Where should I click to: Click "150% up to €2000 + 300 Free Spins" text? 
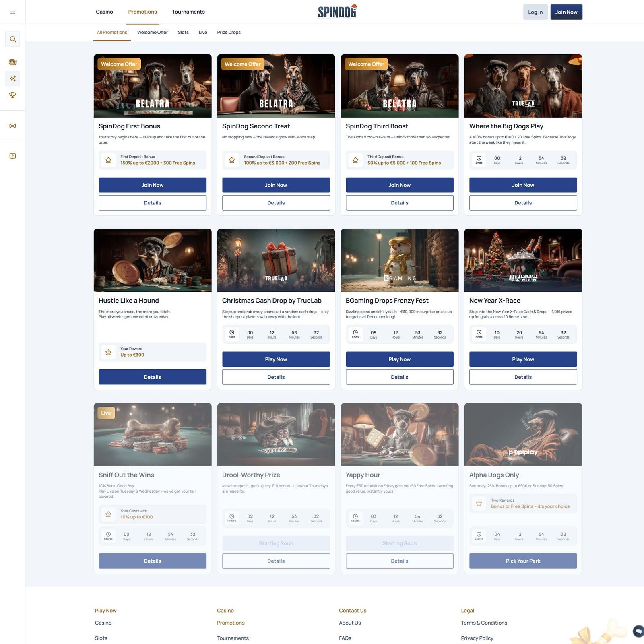(x=158, y=163)
